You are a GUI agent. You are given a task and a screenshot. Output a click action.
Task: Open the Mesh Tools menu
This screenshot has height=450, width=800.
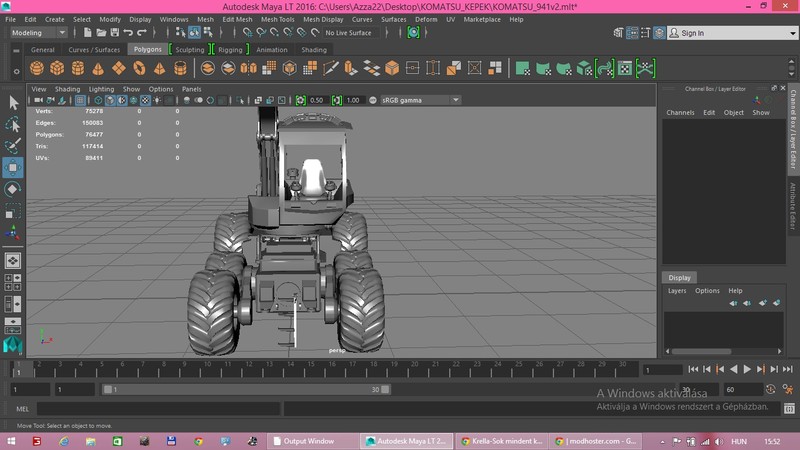pos(278,19)
